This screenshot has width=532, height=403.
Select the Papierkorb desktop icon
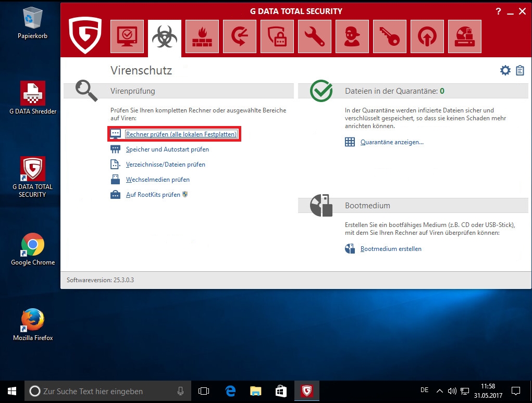tap(33, 23)
